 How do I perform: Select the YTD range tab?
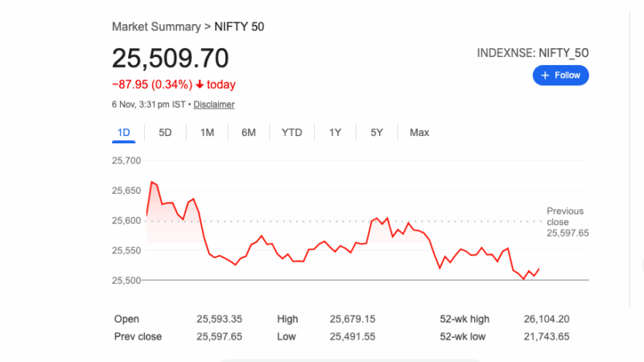click(291, 133)
